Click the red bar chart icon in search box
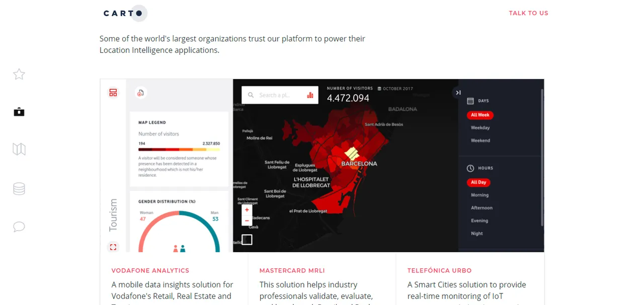The width and height of the screenshot is (644, 305). (310, 95)
